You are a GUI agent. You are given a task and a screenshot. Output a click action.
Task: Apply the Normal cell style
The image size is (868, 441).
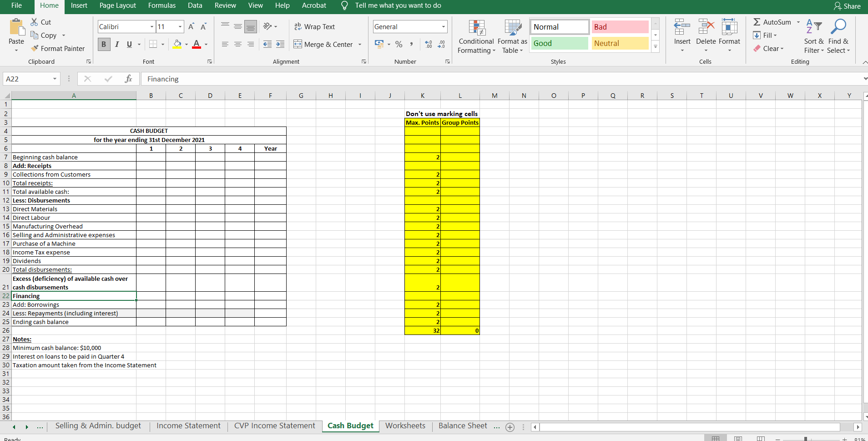pos(560,27)
